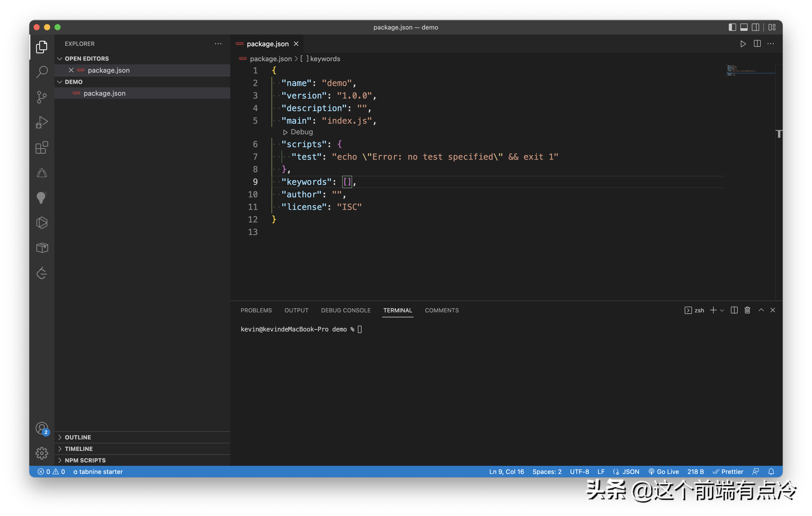Image resolution: width=812 pixels, height=516 pixels.
Task: Open the feedback icon in status bar
Action: [x=756, y=472]
